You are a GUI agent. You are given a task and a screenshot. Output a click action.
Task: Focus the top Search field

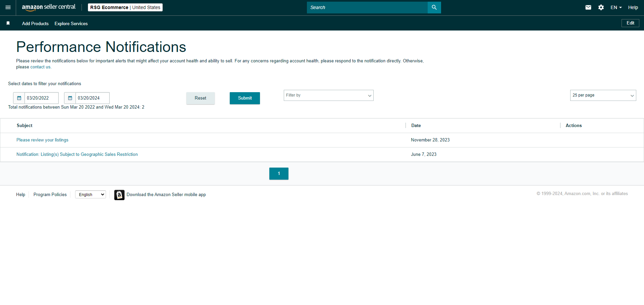367,7
